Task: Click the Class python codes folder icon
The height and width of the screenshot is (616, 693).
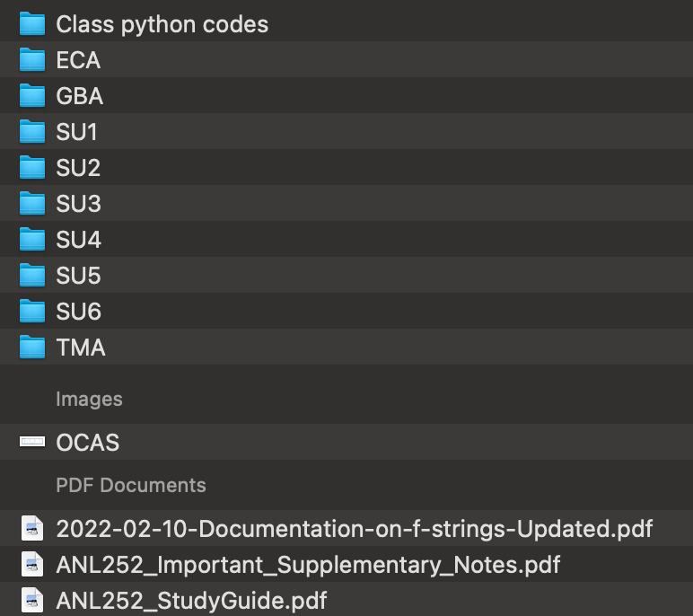Action: click(x=32, y=24)
